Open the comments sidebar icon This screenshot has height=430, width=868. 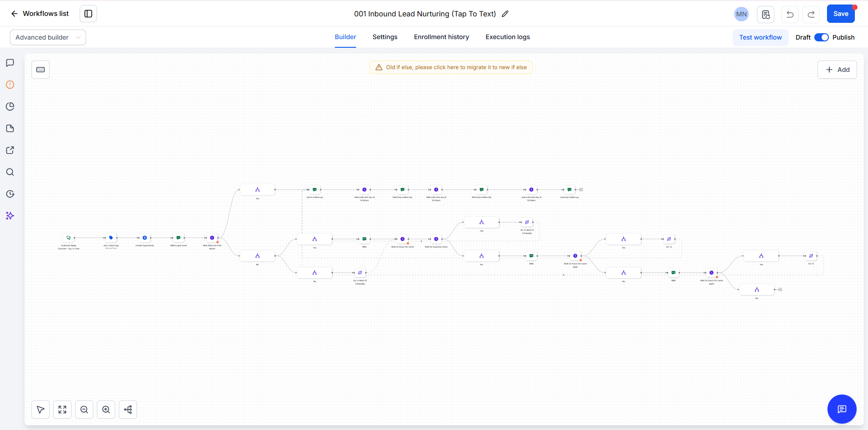point(10,63)
